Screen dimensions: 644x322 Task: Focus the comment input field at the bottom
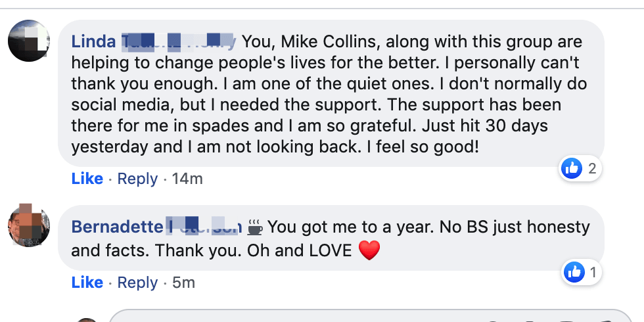368,317
